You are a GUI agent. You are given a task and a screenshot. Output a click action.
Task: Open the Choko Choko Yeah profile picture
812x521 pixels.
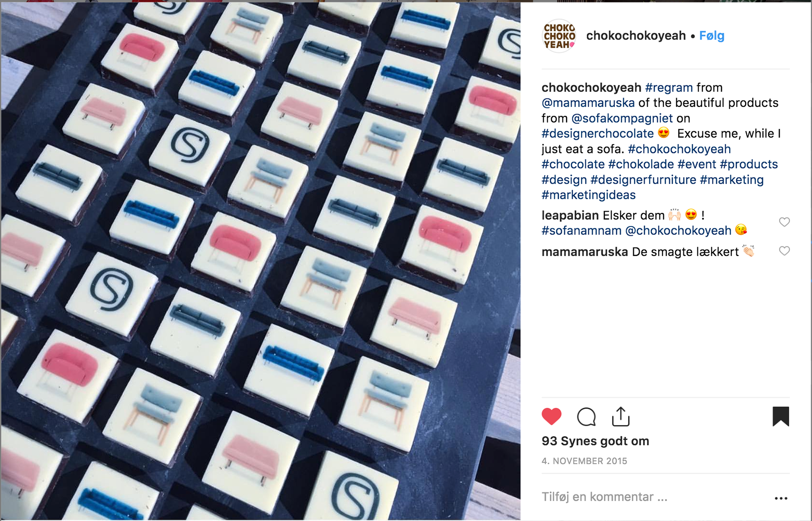(559, 36)
